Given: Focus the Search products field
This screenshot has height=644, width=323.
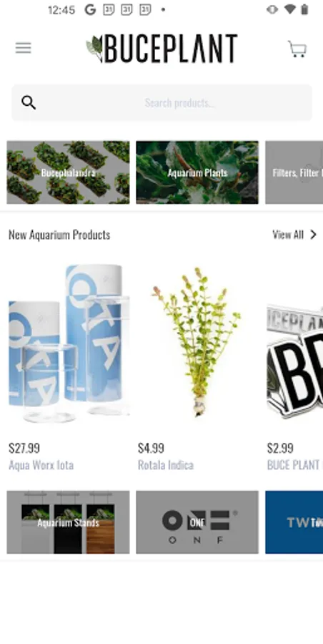Looking at the screenshot, I should [x=161, y=102].
